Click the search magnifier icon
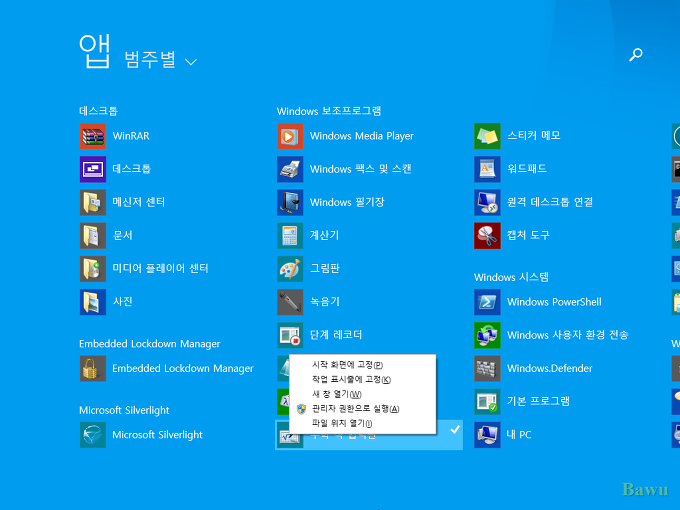This screenshot has width=680, height=510. (x=636, y=55)
